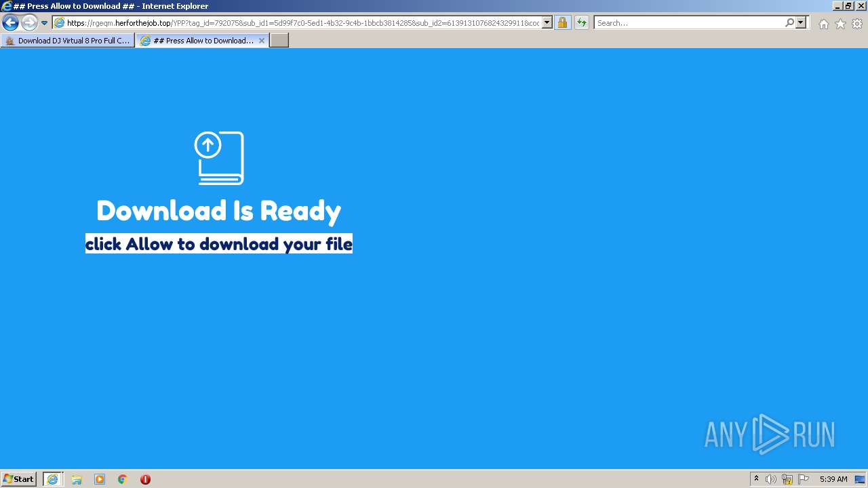Open the Home page icon
This screenshot has height=488, width=868.
click(x=823, y=24)
